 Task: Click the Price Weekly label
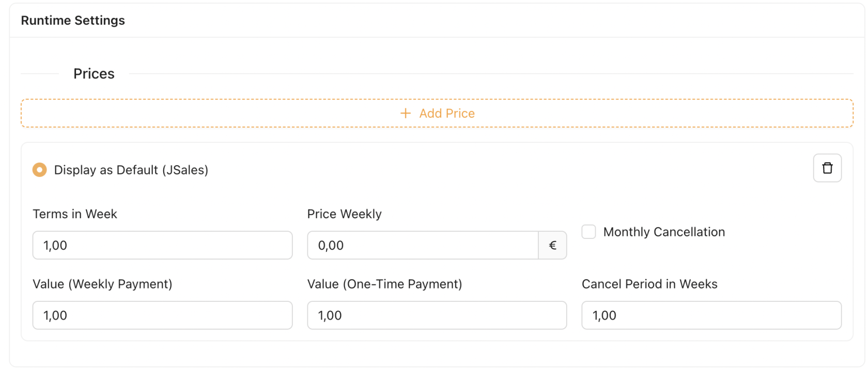pyautogui.click(x=344, y=214)
